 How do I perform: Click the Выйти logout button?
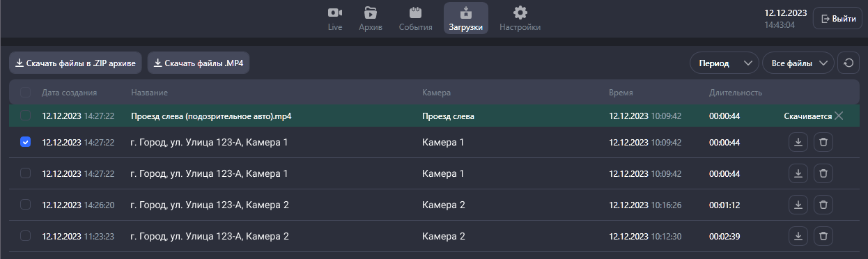tap(838, 19)
